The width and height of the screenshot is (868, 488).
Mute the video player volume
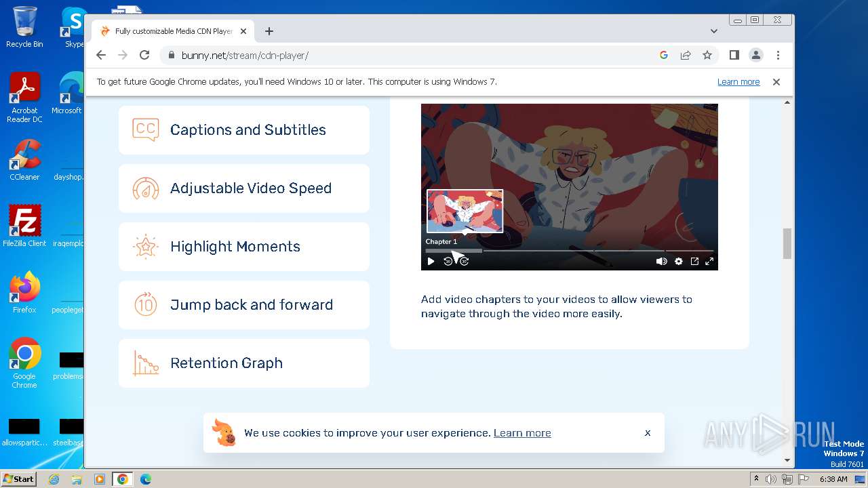click(661, 261)
